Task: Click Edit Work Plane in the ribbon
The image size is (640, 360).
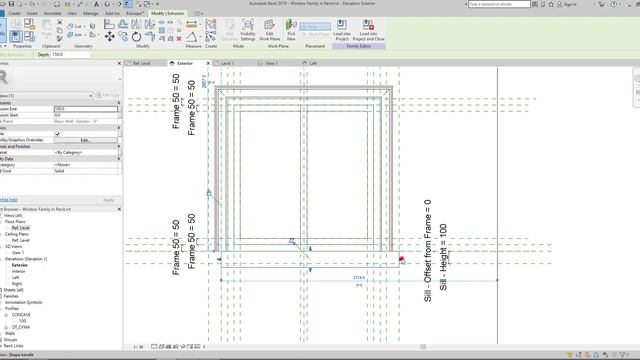Action: (269, 30)
